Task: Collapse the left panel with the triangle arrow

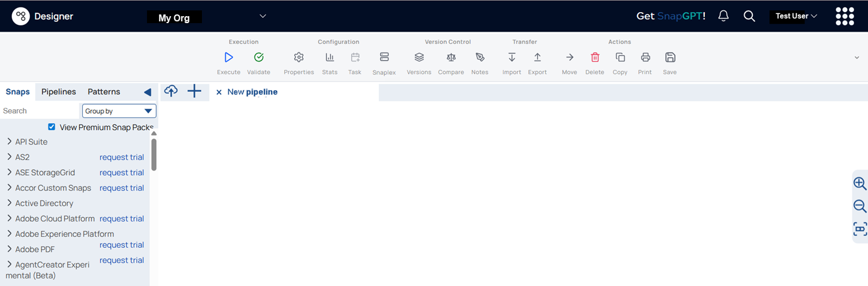Action: click(148, 92)
